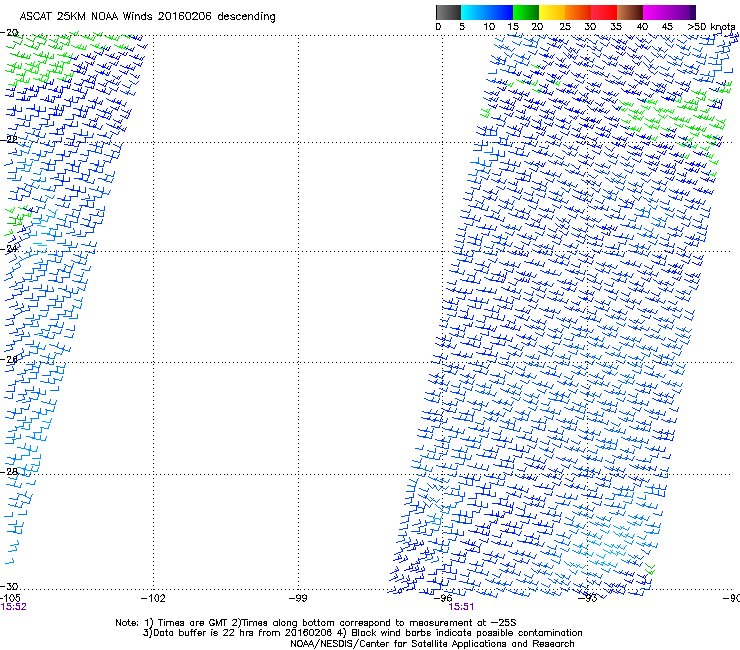Click the gray 0-5 knots legend segment

coord(450,12)
